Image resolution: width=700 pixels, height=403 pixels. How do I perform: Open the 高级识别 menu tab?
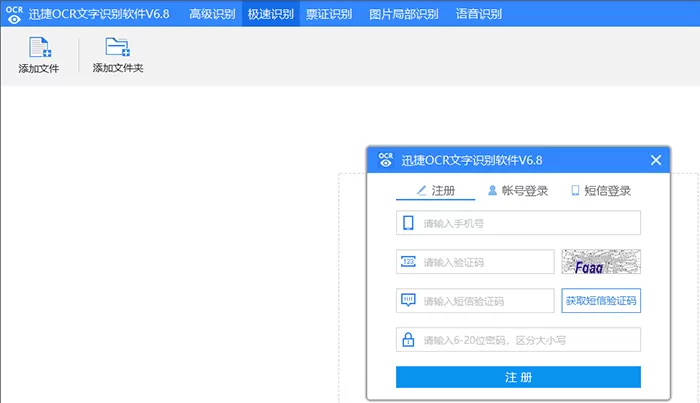[212, 14]
